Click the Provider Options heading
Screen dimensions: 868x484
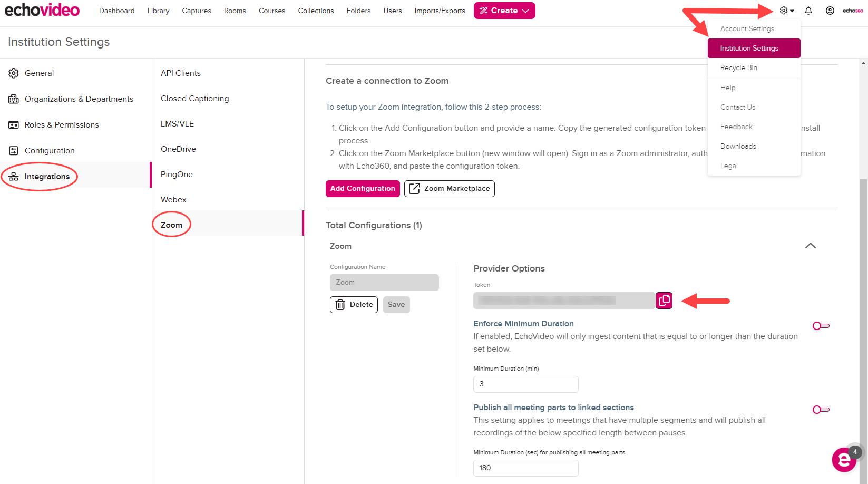tap(509, 268)
